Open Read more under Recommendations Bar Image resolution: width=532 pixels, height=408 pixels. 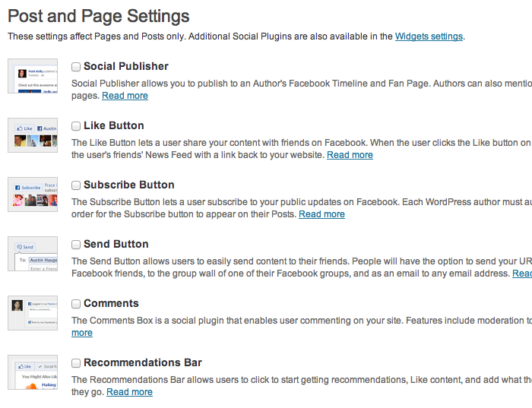(129, 392)
